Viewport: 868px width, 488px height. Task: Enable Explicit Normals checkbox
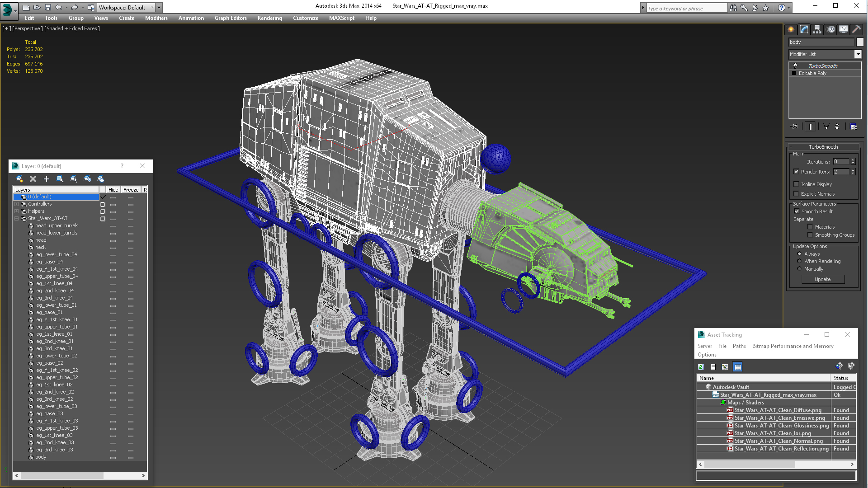pos(797,194)
